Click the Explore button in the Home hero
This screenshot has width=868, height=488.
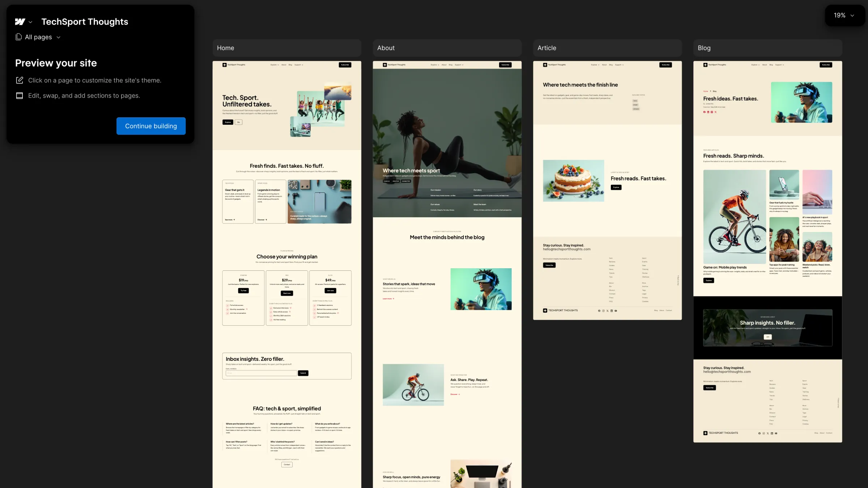coord(228,122)
